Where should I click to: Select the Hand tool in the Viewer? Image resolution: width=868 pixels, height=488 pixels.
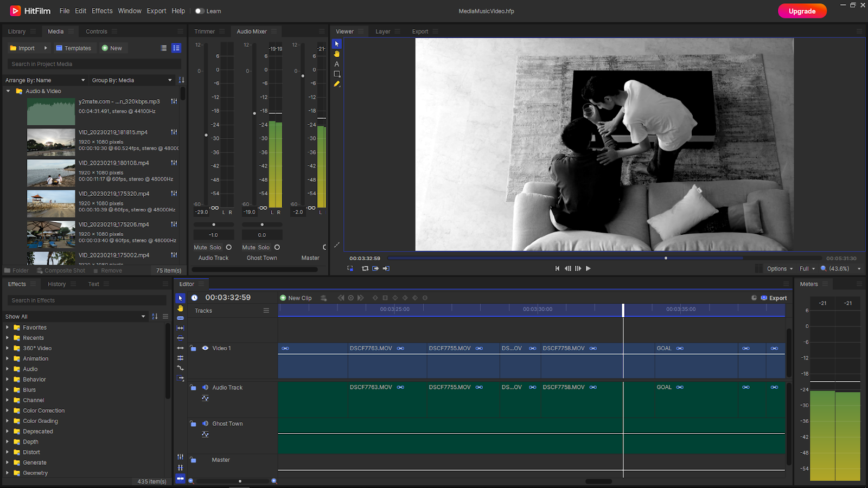coord(337,54)
